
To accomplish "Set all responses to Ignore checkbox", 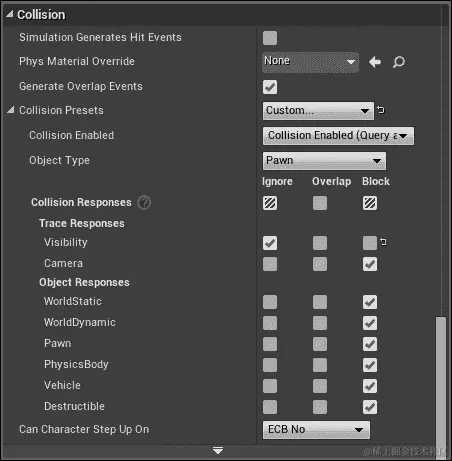I will pos(270,203).
